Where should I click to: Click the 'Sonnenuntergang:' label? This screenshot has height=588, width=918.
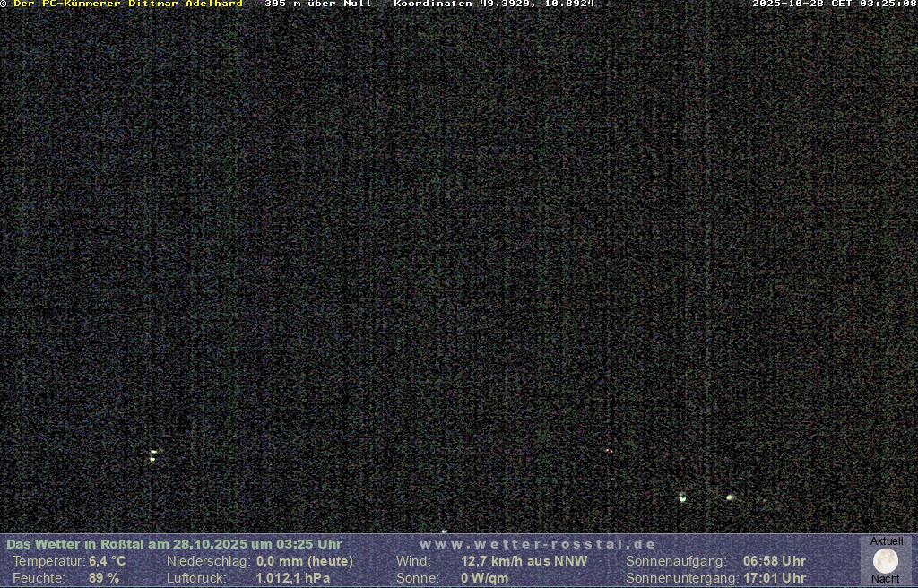pyautogui.click(x=681, y=578)
